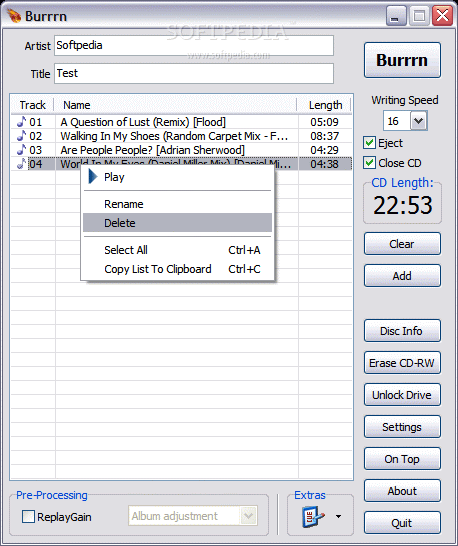Click the Add button
Screen dimensions: 458x546
[x=402, y=276]
